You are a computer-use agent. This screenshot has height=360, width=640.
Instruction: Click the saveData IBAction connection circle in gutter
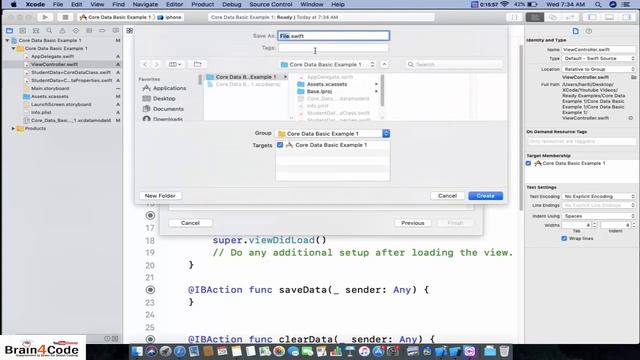pyautogui.click(x=150, y=290)
